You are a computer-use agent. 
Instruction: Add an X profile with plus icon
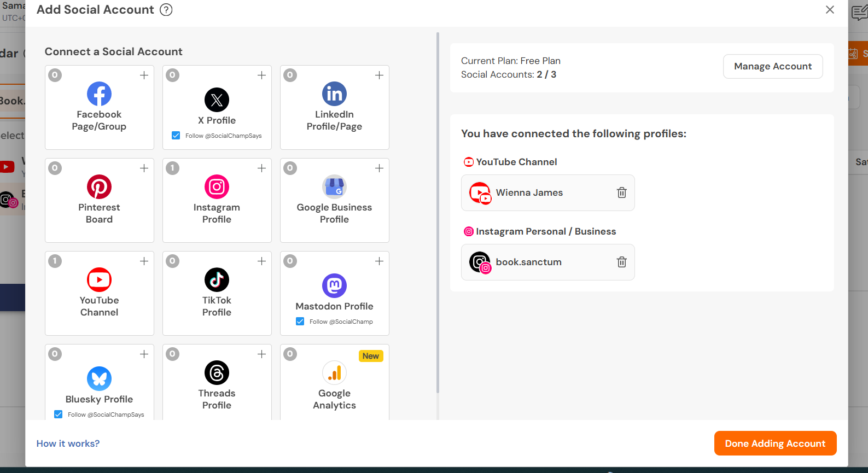[x=261, y=75]
